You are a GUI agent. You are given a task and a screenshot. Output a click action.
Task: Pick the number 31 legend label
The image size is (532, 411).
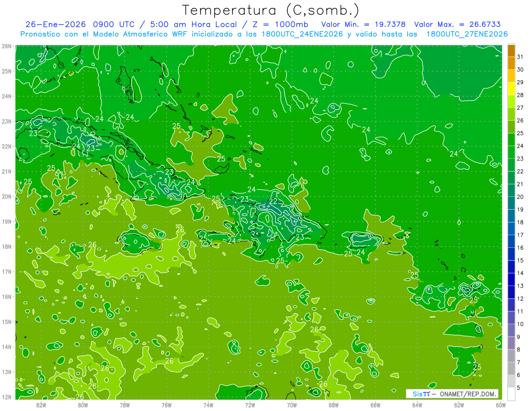point(520,56)
